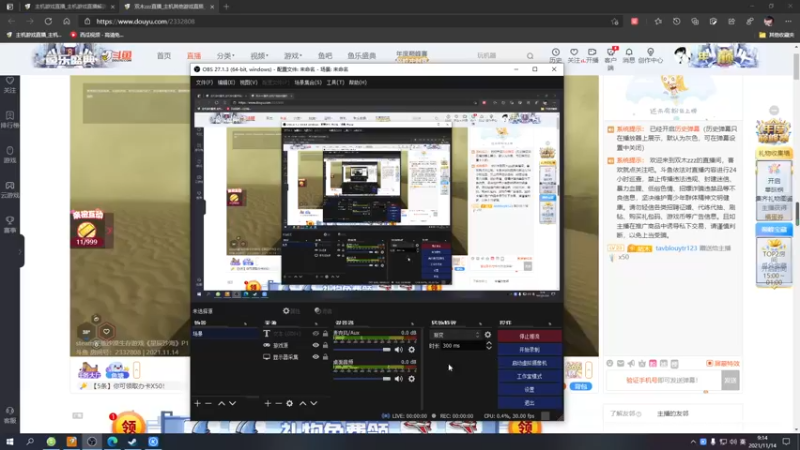Open Windows taskbar search
This screenshot has height=450, width=800.
30,442
